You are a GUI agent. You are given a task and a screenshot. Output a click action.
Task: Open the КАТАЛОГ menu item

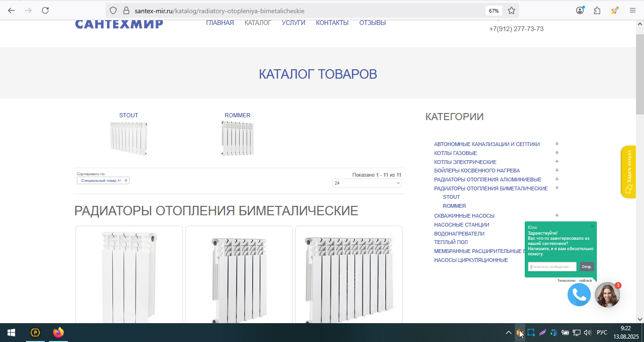tap(258, 23)
